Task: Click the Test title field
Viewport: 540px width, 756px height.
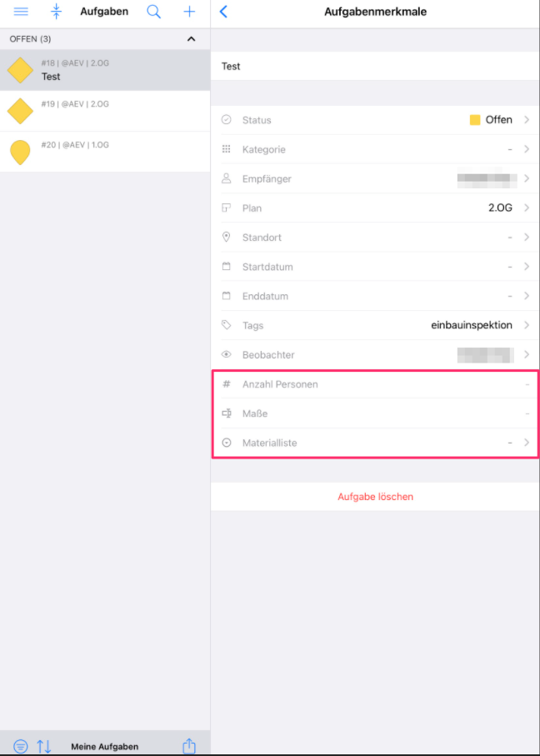Action: [x=375, y=66]
